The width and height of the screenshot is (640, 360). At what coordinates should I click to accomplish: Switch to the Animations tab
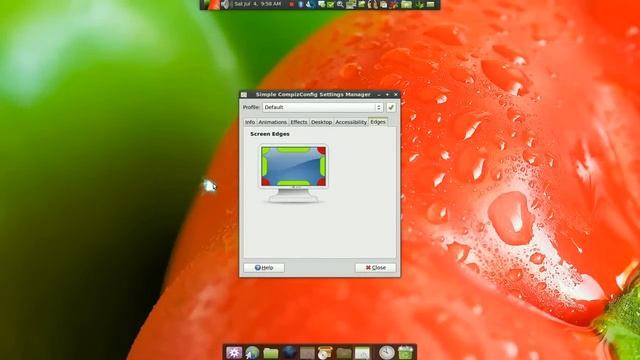click(273, 122)
